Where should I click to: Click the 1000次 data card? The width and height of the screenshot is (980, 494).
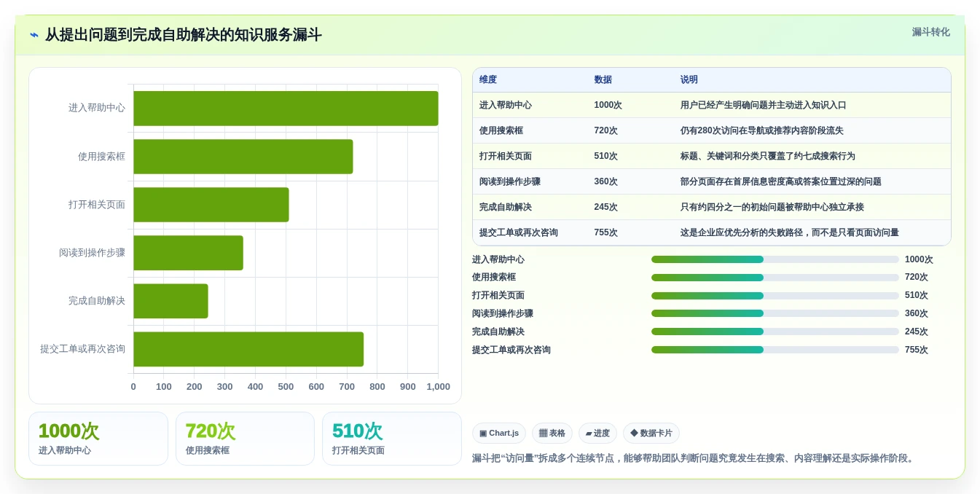click(98, 439)
